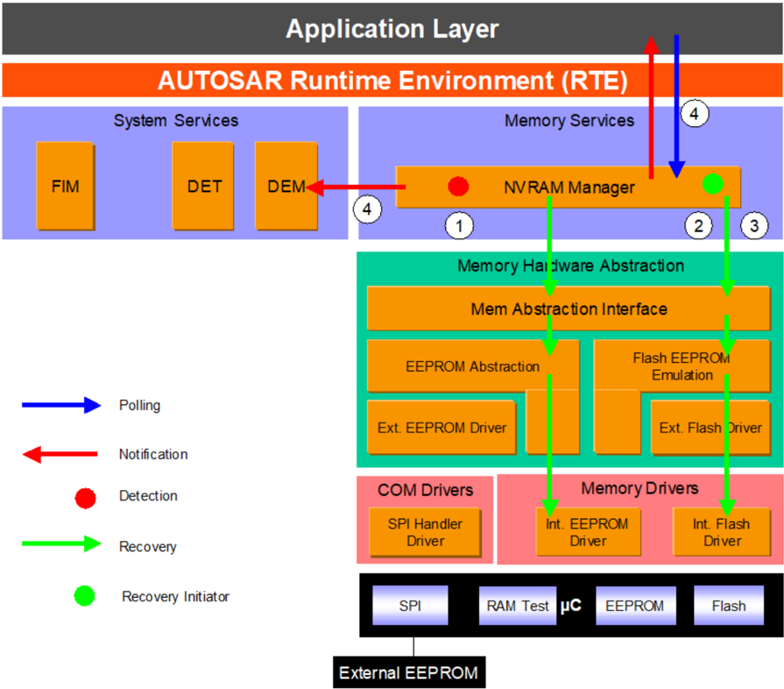Click the blue Polling arrow in legend
Image resolution: width=784 pixels, height=689 pixels.
(61, 405)
